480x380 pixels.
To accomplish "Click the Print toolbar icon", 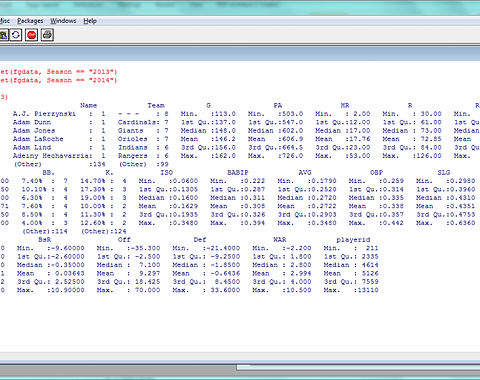I will click(x=47, y=35).
